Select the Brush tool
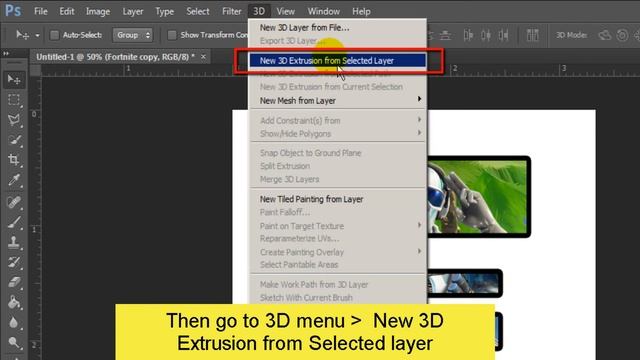640x360 pixels. point(14,222)
